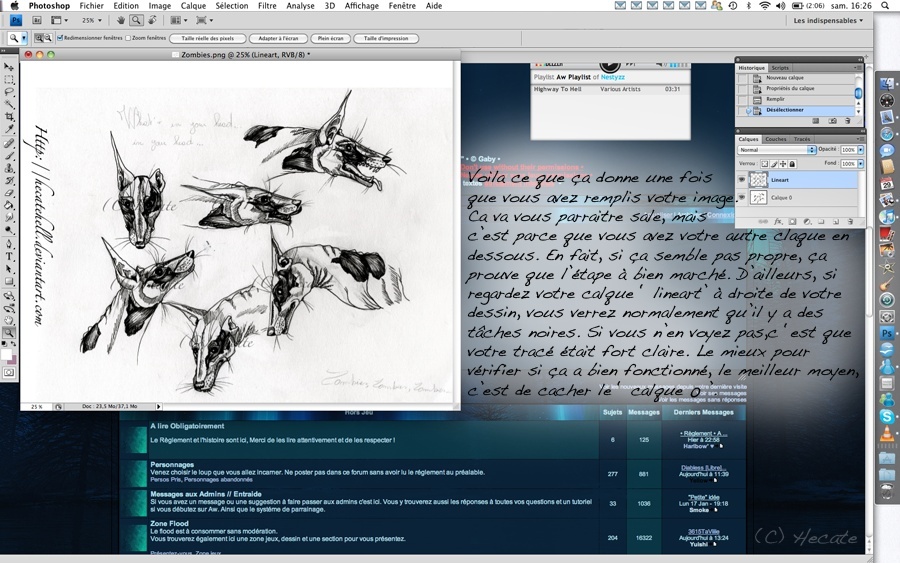Click the zoom-out mode button in options bar

point(48,38)
